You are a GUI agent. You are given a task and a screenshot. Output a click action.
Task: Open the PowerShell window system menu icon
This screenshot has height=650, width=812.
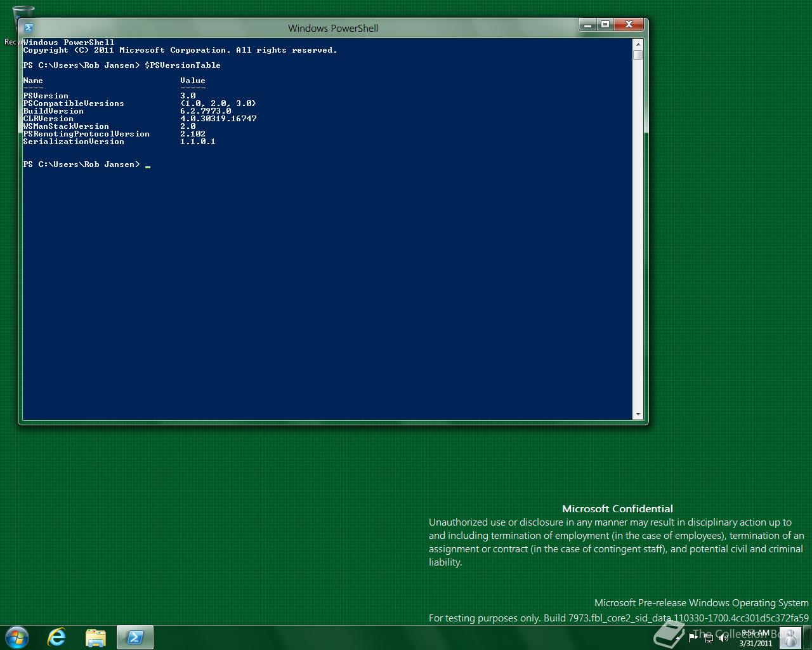pyautogui.click(x=29, y=28)
